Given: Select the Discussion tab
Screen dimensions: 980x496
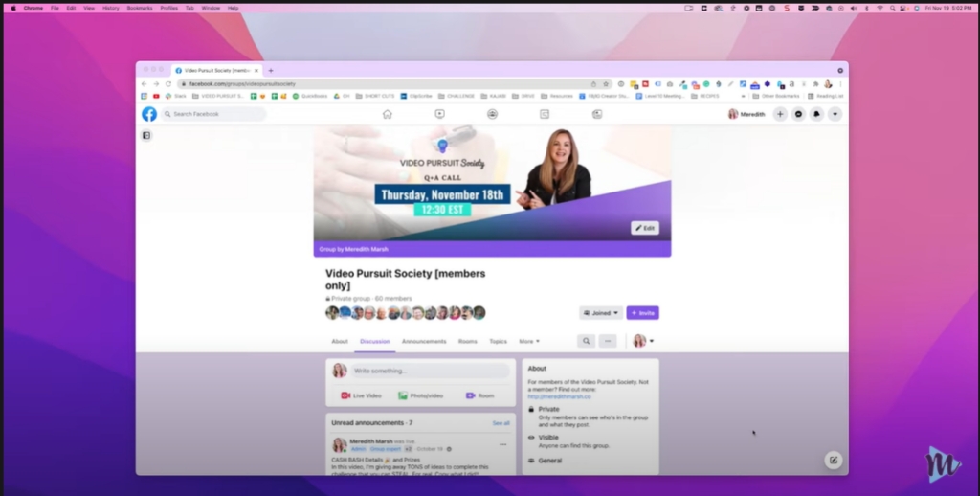Looking at the screenshot, I should click(375, 342).
